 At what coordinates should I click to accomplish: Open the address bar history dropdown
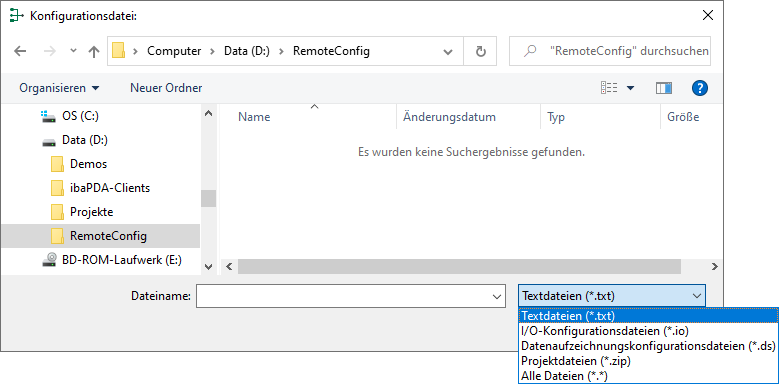[448, 51]
